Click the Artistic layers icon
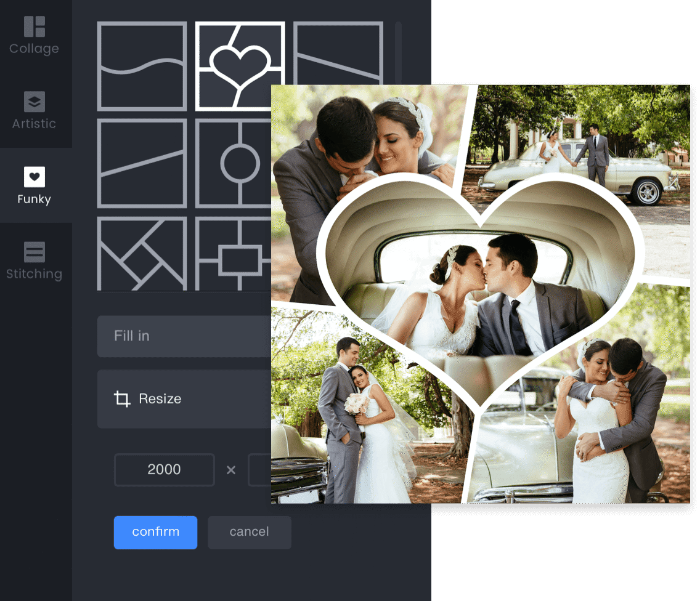 [35, 102]
